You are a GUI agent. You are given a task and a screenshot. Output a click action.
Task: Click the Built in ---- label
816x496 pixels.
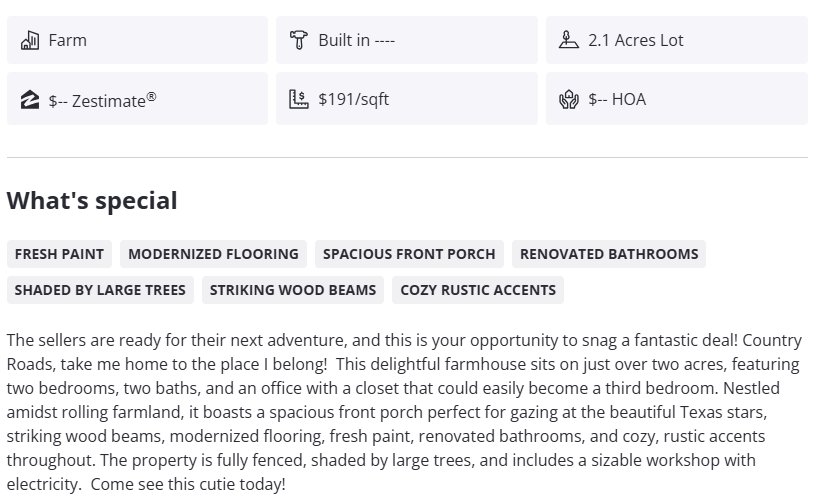[356, 40]
